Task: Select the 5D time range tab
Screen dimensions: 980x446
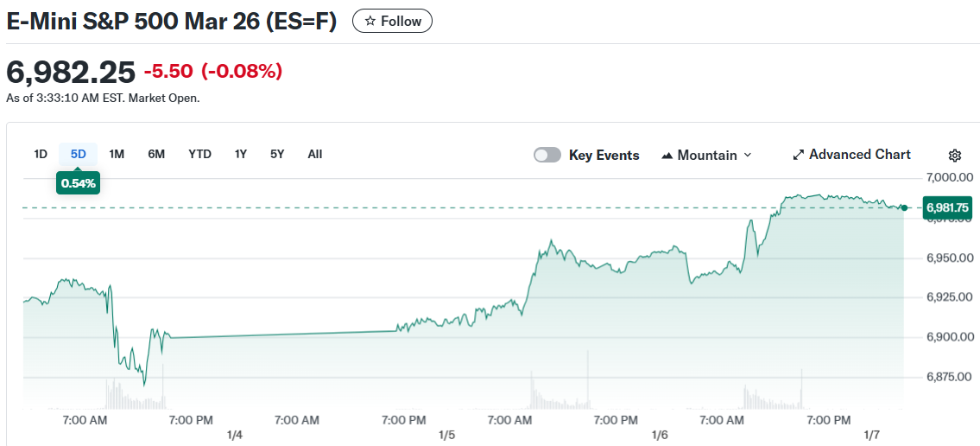Action: (79, 155)
